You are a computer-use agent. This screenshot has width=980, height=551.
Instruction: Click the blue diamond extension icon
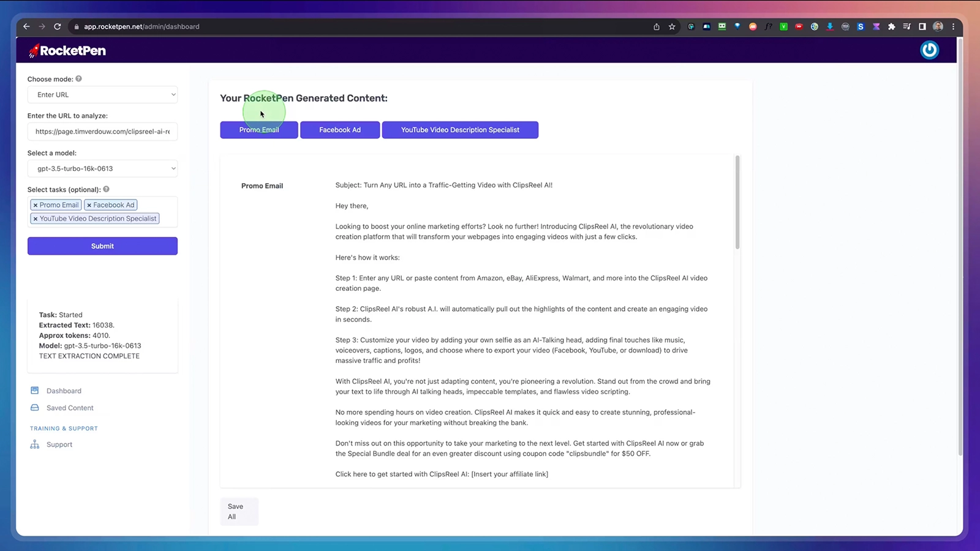(x=737, y=26)
